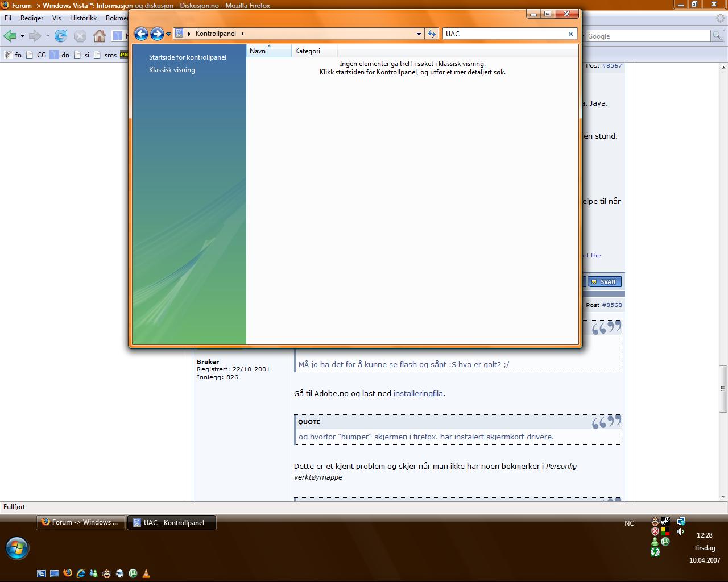Image resolution: width=728 pixels, height=582 pixels.
Task: Open the Fil menu in Firefox
Action: (8, 18)
